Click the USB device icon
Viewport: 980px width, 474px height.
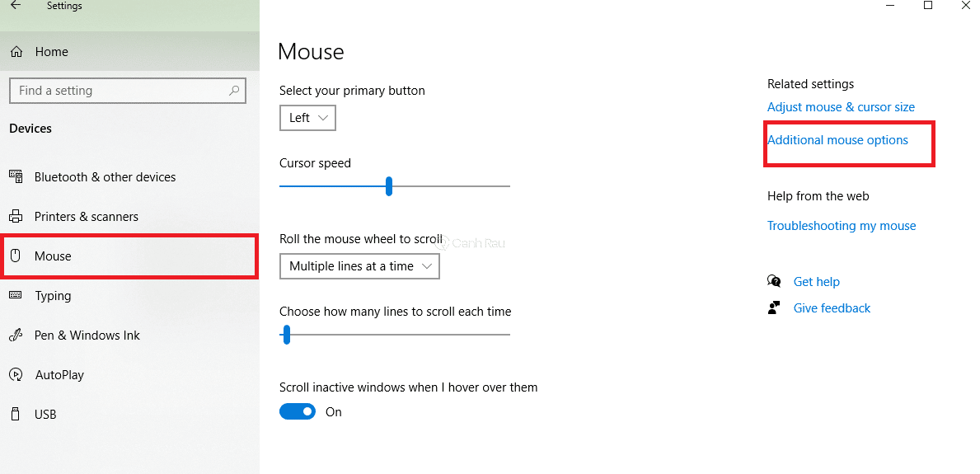(16, 414)
